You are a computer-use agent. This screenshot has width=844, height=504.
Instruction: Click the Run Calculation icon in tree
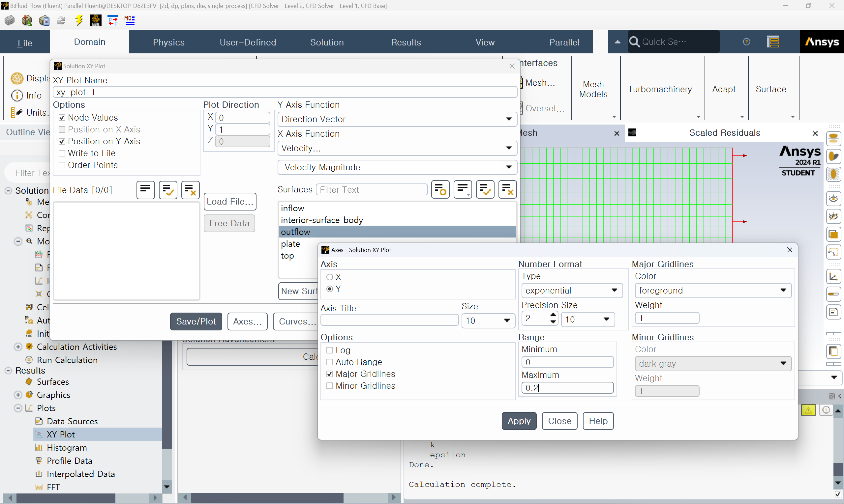(29, 360)
